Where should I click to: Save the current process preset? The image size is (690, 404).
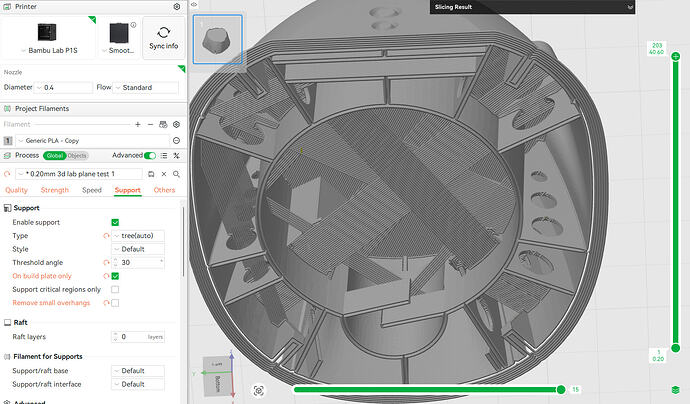click(151, 174)
